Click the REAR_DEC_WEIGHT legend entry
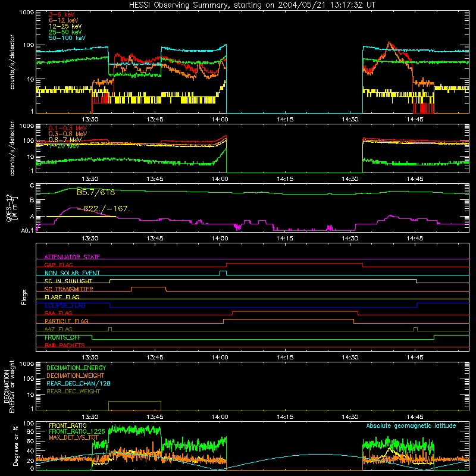This screenshot has width=476, height=476. point(73,392)
